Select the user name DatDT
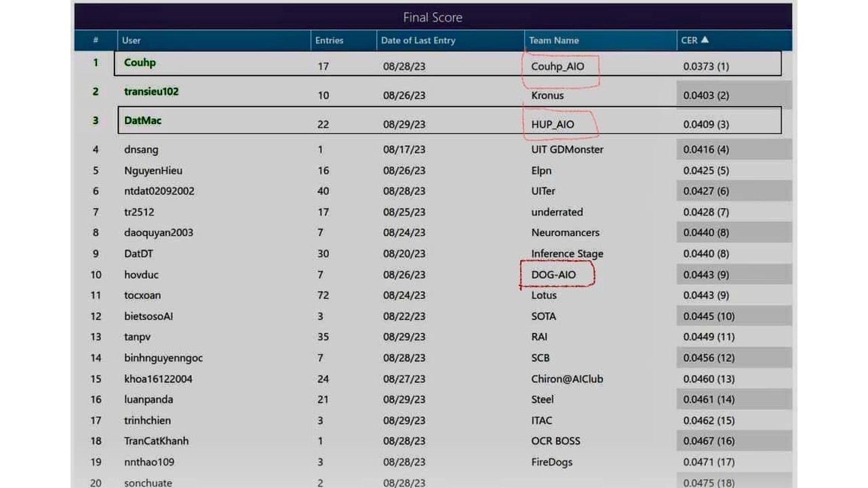 click(x=138, y=253)
